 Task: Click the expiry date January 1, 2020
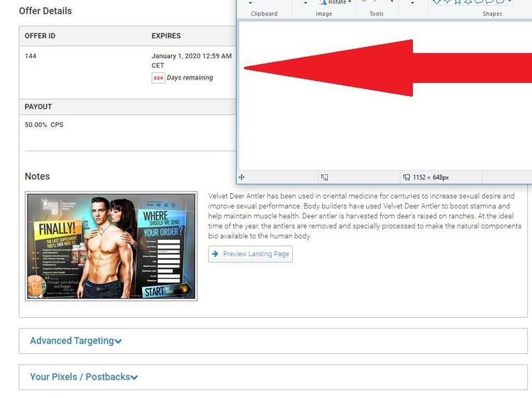pos(192,60)
